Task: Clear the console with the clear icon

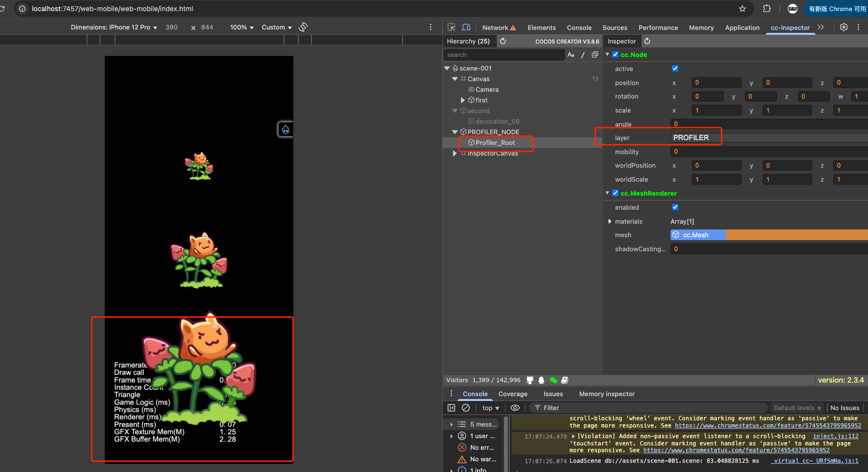Action: pyautogui.click(x=466, y=408)
